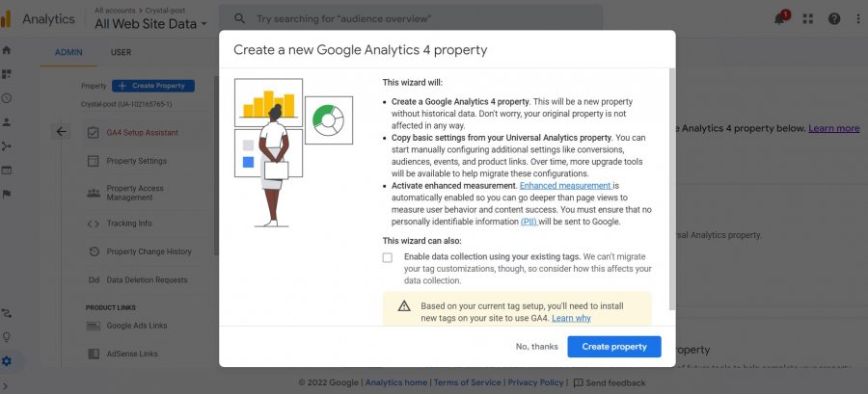
Task: Click the back arrow beside property column
Action: (61, 132)
